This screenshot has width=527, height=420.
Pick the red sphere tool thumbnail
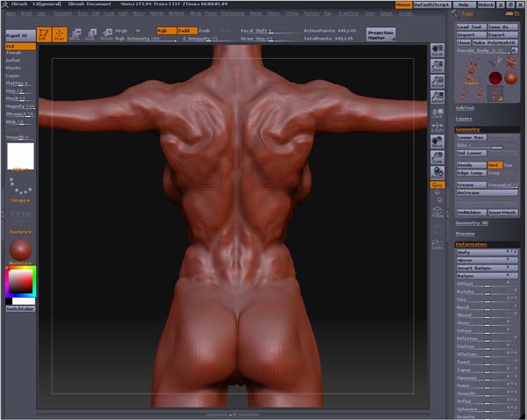tap(494, 78)
